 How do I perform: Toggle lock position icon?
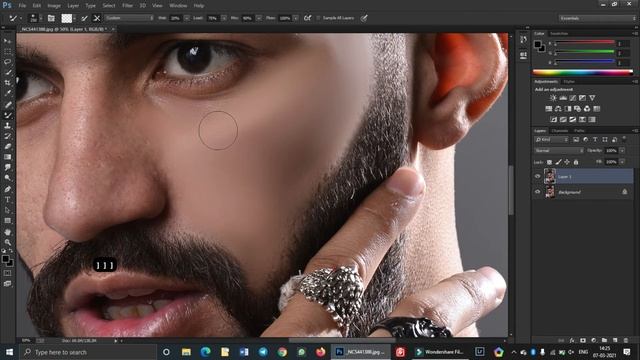pyautogui.click(x=567, y=162)
